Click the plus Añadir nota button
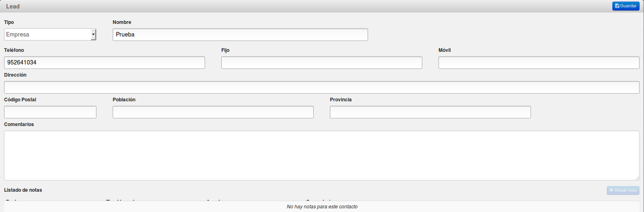The image size is (644, 212). [x=623, y=190]
